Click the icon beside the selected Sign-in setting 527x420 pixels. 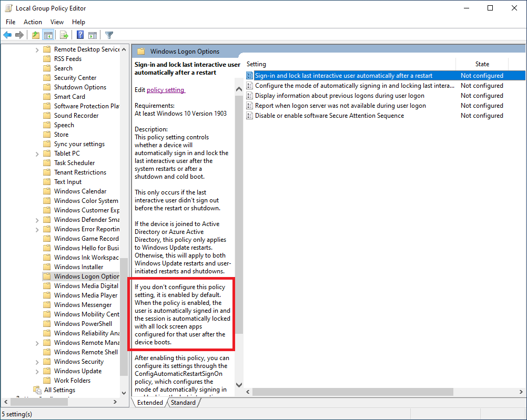point(249,75)
